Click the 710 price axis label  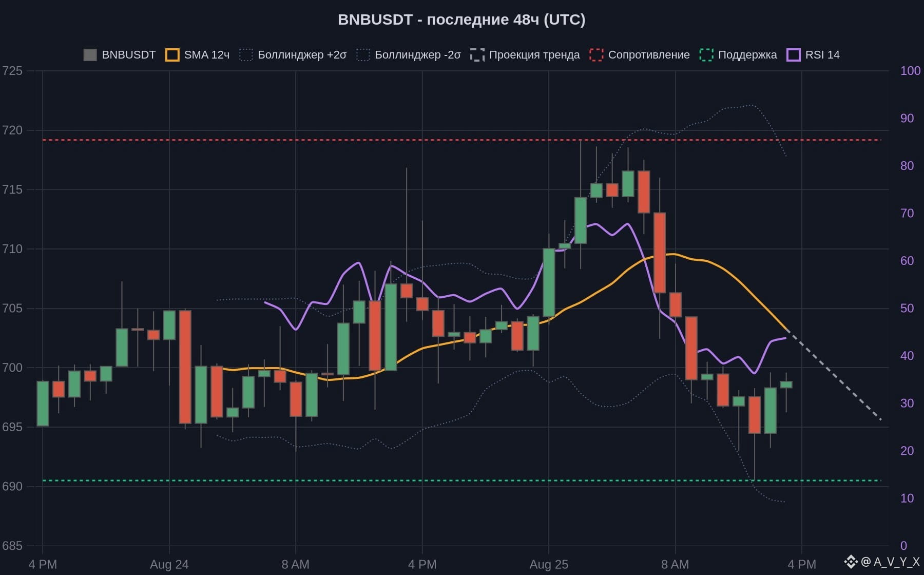tap(12, 249)
